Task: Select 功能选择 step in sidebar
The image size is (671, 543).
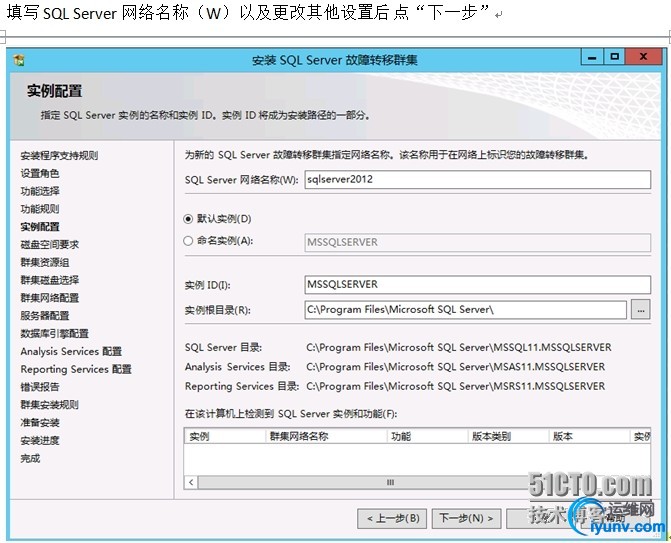Action: point(40,191)
